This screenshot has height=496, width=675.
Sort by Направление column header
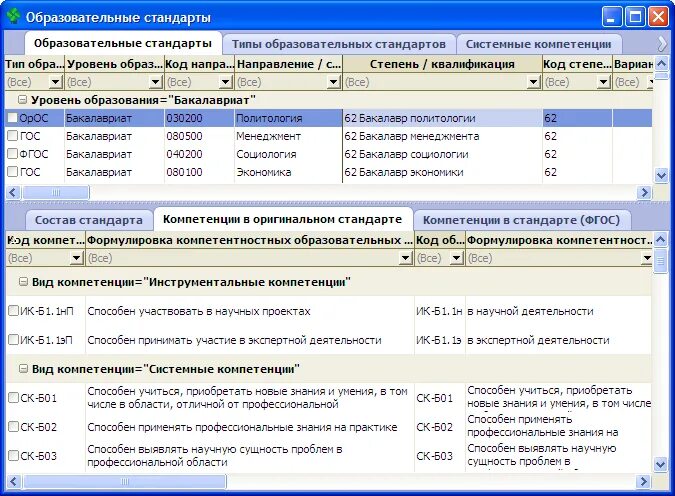pyautogui.click(x=288, y=64)
